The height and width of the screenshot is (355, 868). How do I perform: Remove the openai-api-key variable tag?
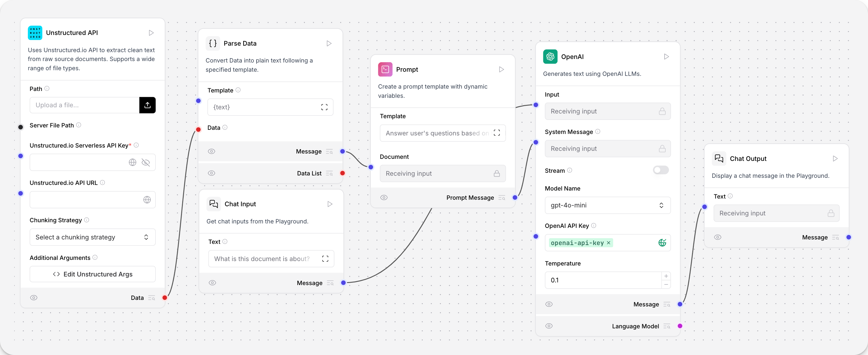click(x=608, y=243)
